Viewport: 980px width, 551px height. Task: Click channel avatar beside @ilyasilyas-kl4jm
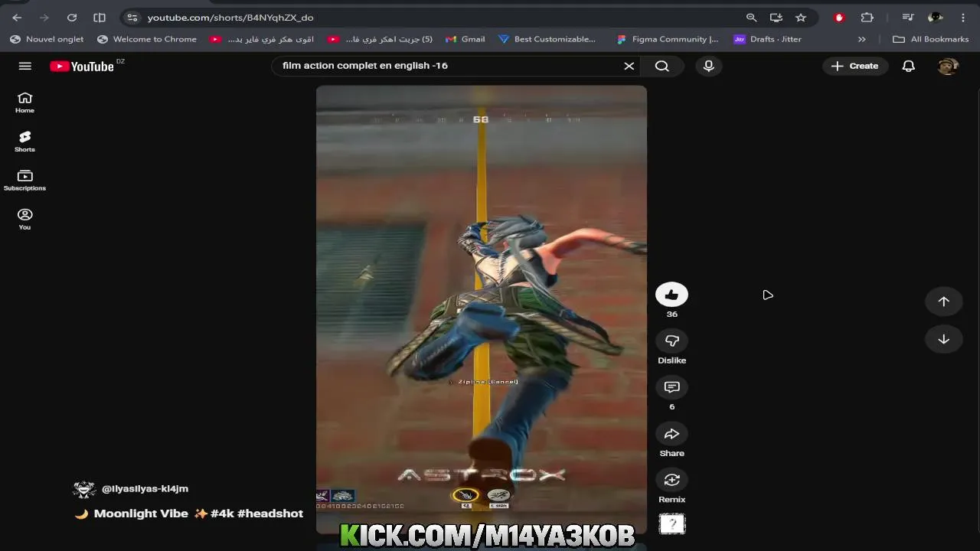84,489
